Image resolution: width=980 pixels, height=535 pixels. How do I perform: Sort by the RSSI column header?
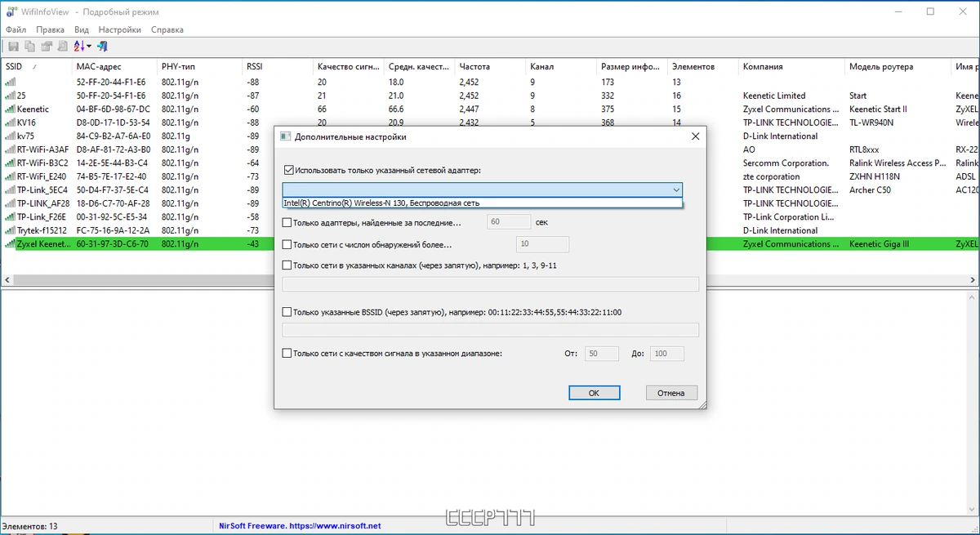point(278,67)
